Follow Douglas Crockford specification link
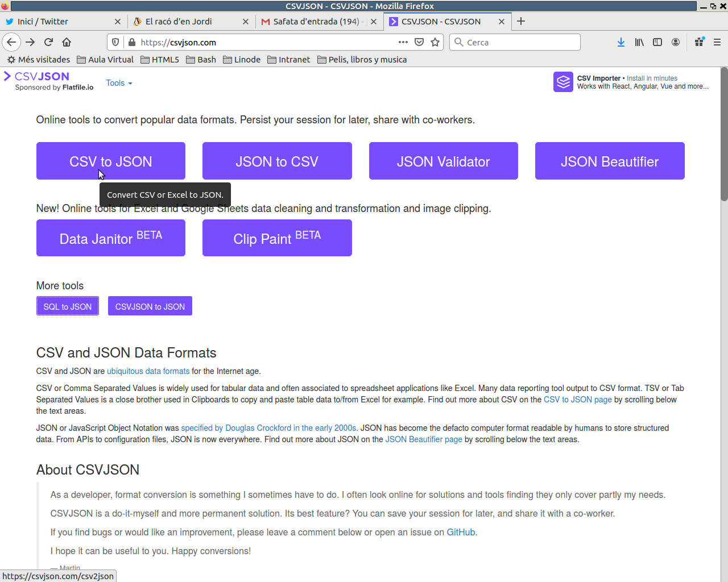The width and height of the screenshot is (728, 582). [x=268, y=428]
